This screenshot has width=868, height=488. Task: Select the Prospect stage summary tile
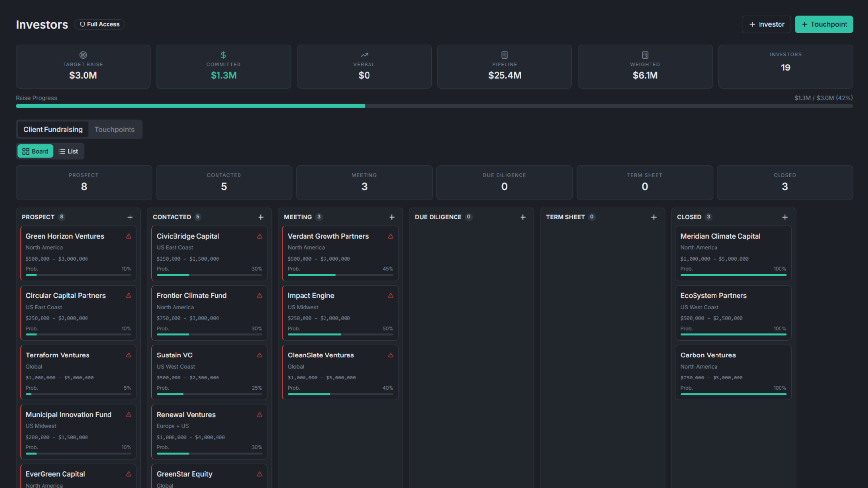point(84,182)
